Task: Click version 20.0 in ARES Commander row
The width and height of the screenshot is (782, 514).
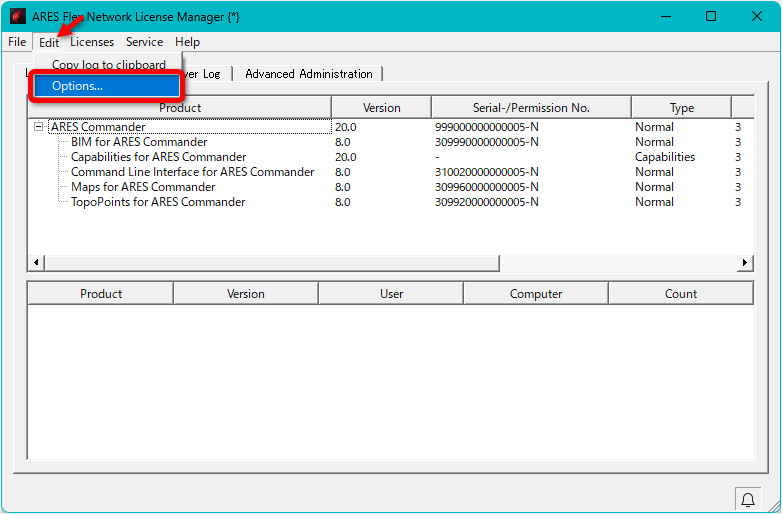Action: point(345,127)
